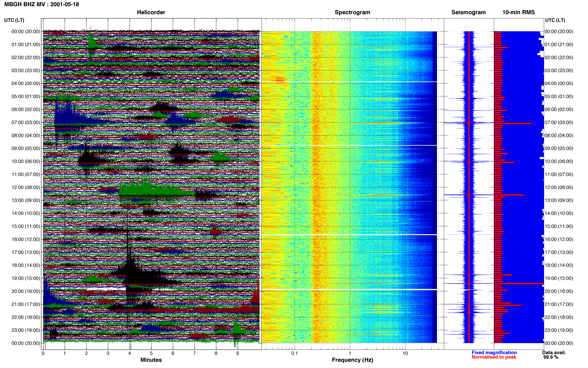Screen dimensions: 588x368
Task: Click tick "8" on the Minutes axis
Action: pos(216,353)
